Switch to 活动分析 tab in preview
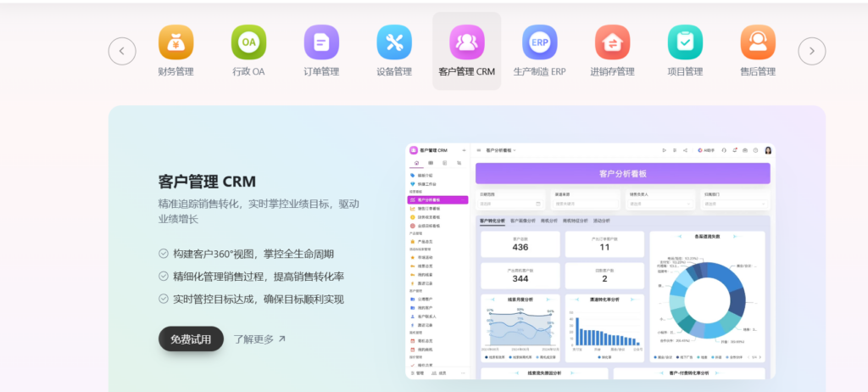 pyautogui.click(x=601, y=221)
